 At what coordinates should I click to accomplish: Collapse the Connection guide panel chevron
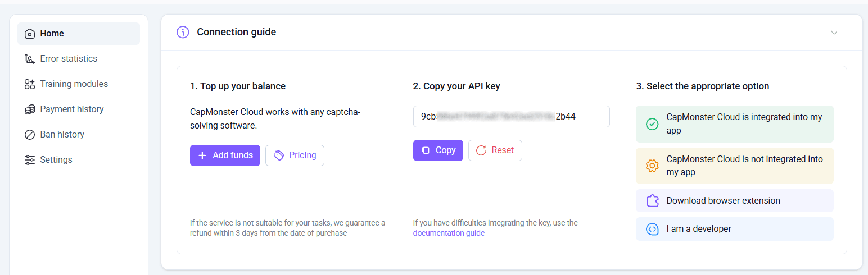click(x=834, y=33)
